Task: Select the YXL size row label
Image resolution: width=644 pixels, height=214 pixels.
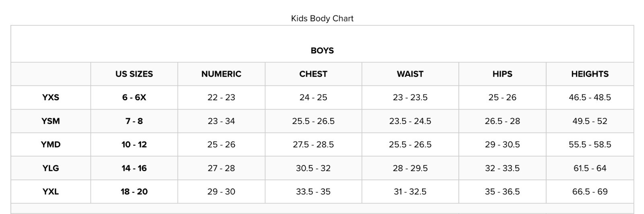Action: click(x=51, y=192)
